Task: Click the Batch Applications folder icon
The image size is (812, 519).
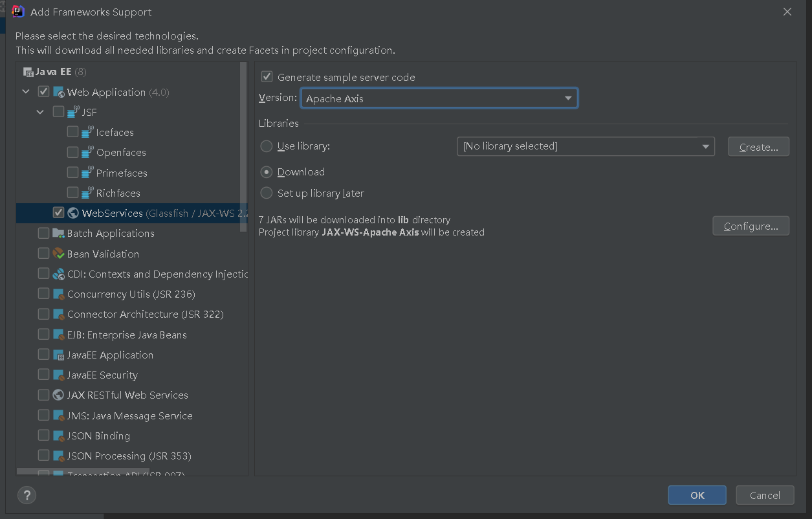Action: click(59, 233)
